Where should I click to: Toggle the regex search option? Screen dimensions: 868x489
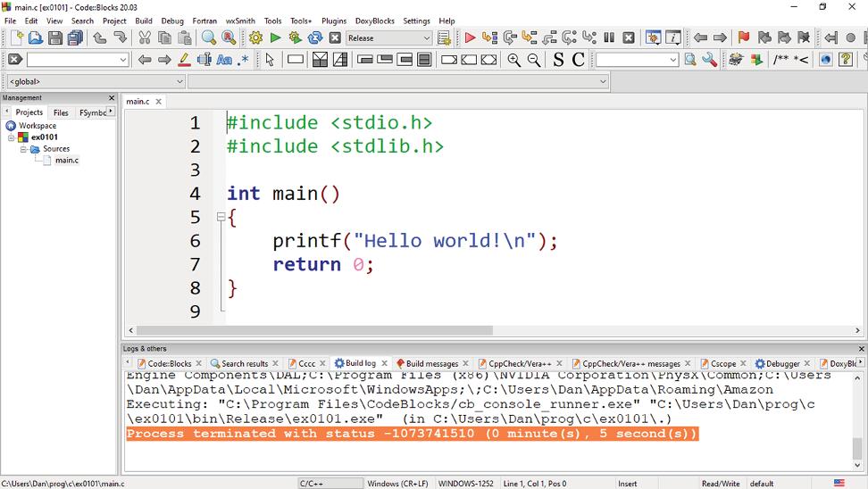[243, 60]
